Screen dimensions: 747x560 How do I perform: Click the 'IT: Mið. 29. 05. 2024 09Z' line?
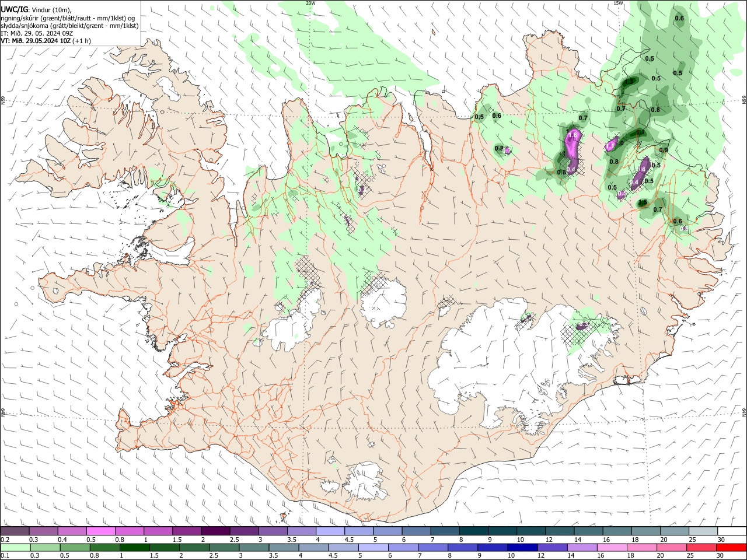pyautogui.click(x=36, y=33)
